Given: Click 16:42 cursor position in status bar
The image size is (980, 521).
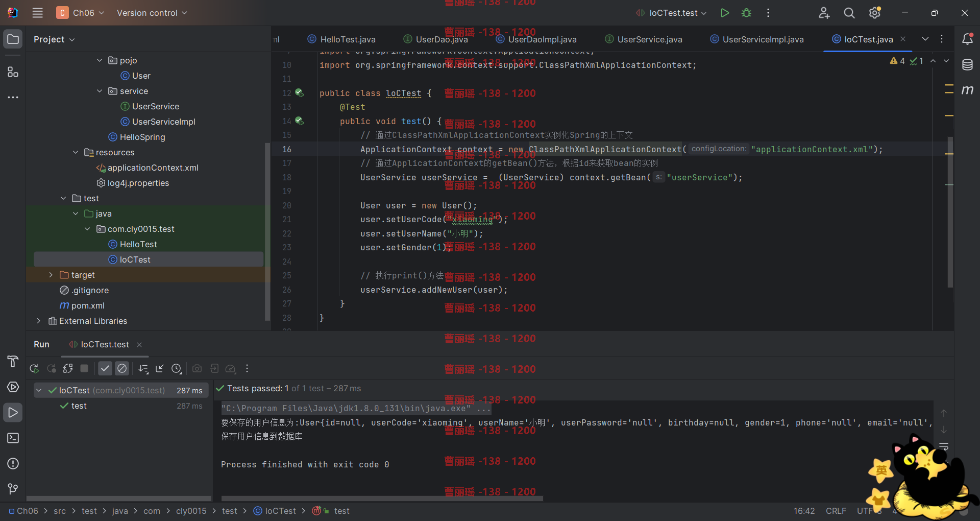Looking at the screenshot, I should (804, 511).
